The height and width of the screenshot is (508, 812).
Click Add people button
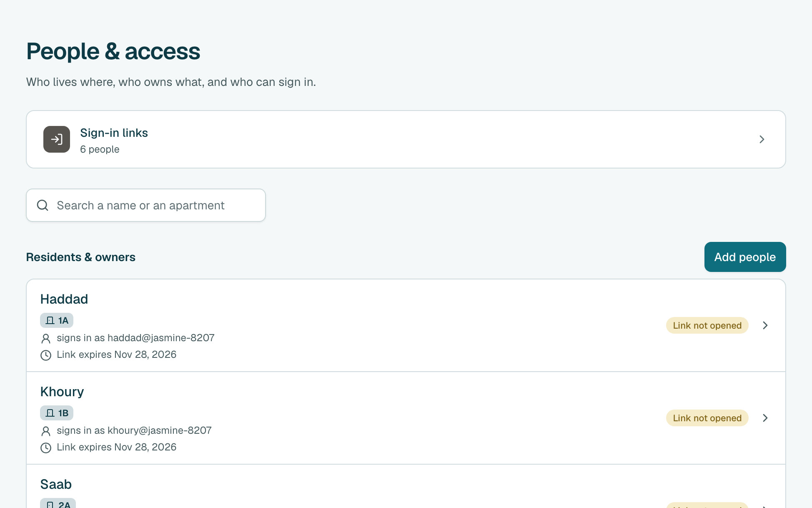(x=745, y=257)
